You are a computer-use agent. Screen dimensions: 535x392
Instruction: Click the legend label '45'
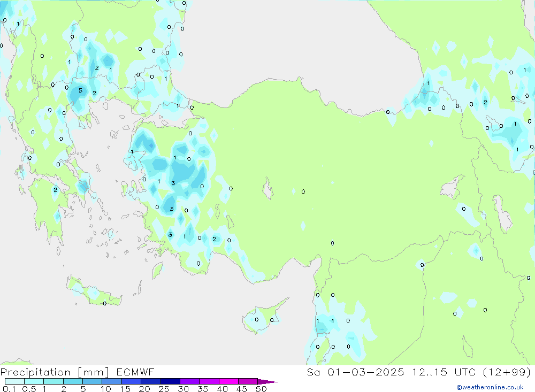point(242,389)
